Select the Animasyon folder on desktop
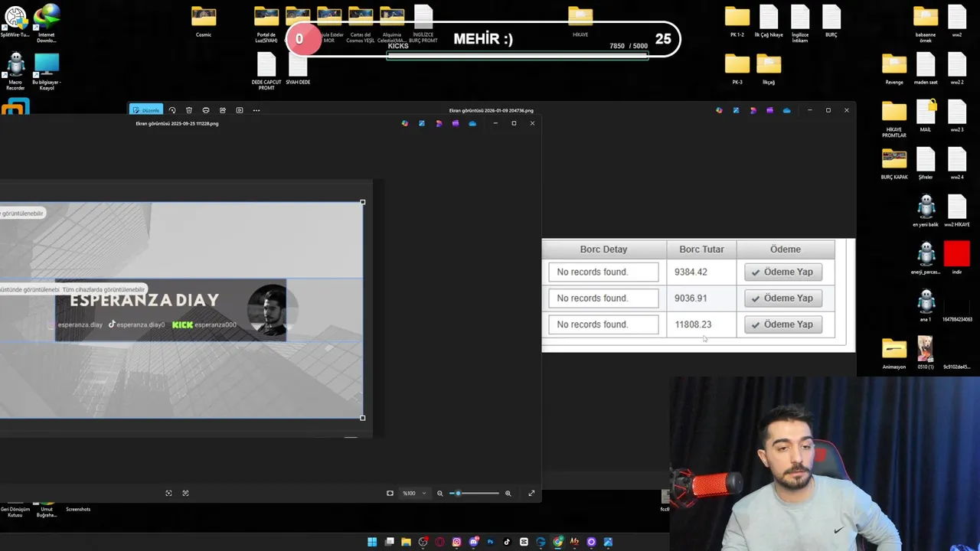This screenshot has height=551, width=980. point(894,354)
